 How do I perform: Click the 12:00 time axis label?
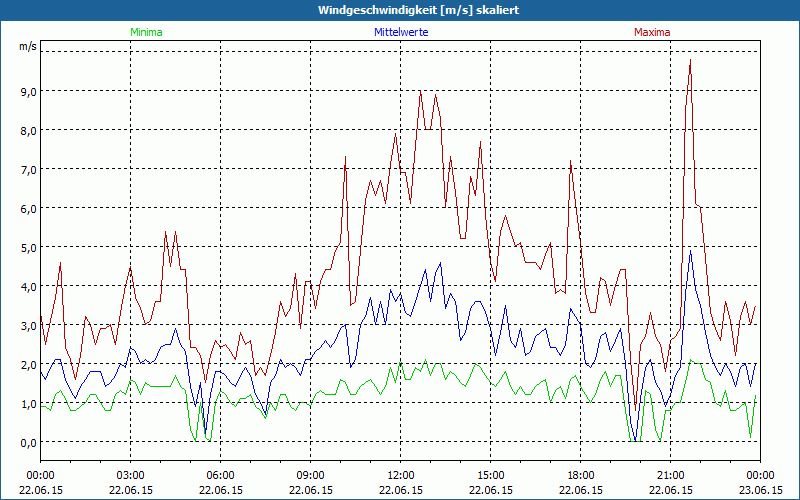click(x=401, y=476)
